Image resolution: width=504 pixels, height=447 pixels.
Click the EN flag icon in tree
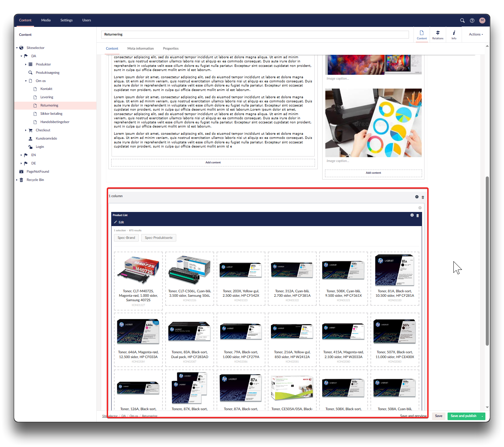coord(26,155)
